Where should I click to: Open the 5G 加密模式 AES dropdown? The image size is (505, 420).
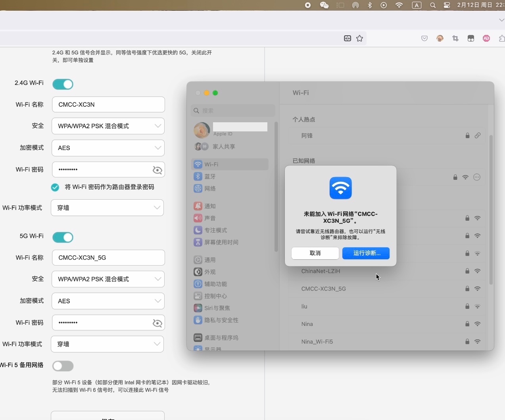(108, 301)
